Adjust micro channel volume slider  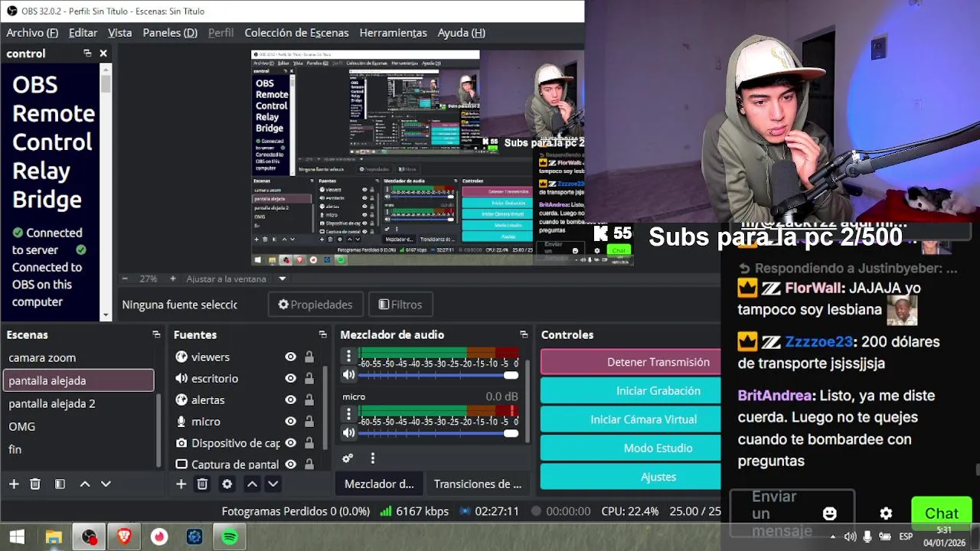tap(439, 433)
